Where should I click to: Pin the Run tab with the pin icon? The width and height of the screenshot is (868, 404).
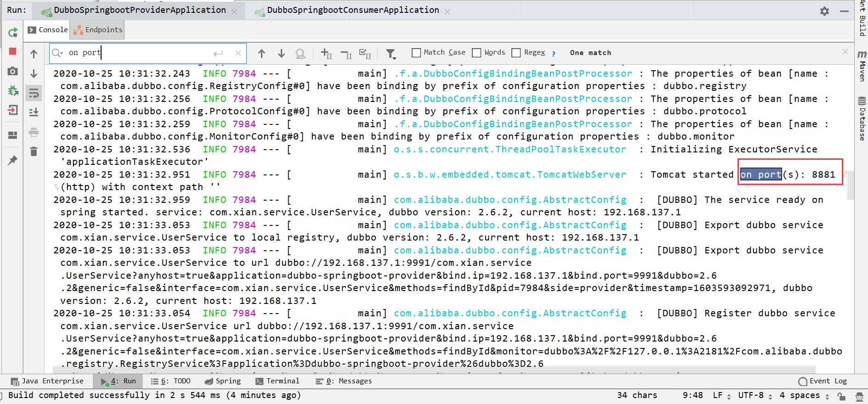coord(13,160)
